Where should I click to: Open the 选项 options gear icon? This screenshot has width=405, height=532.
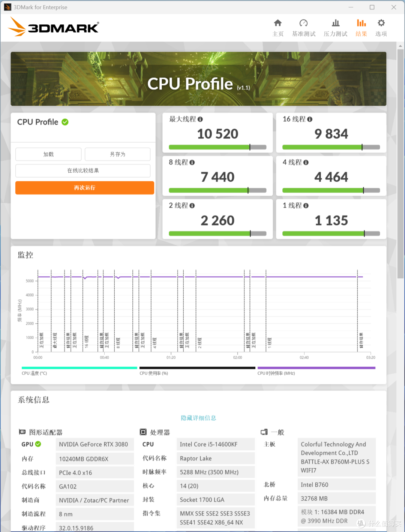pyautogui.click(x=381, y=23)
